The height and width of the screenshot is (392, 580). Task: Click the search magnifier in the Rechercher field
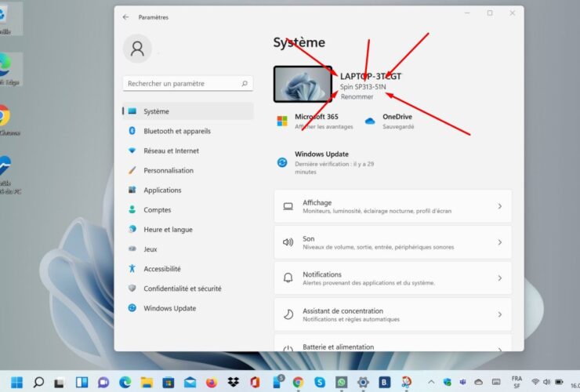click(245, 83)
